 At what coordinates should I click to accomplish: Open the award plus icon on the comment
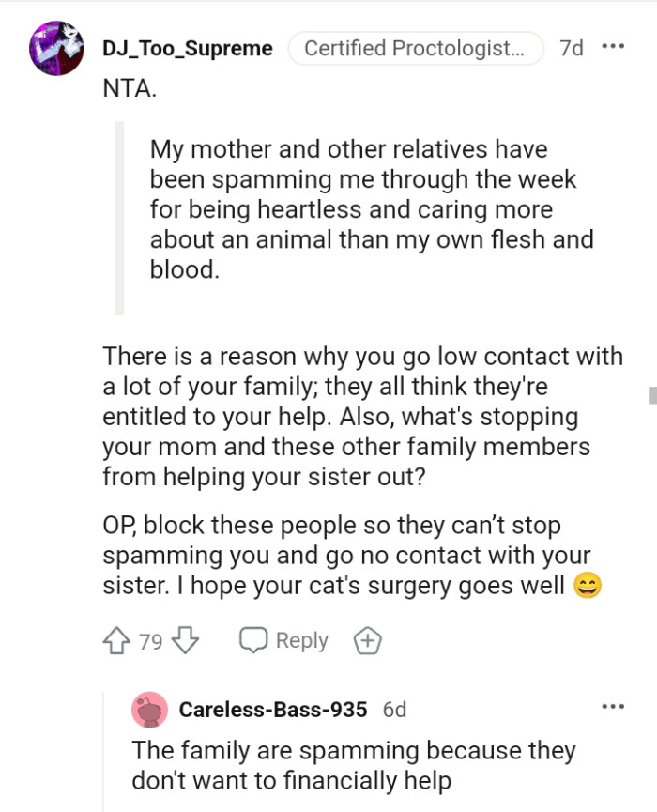point(368,640)
